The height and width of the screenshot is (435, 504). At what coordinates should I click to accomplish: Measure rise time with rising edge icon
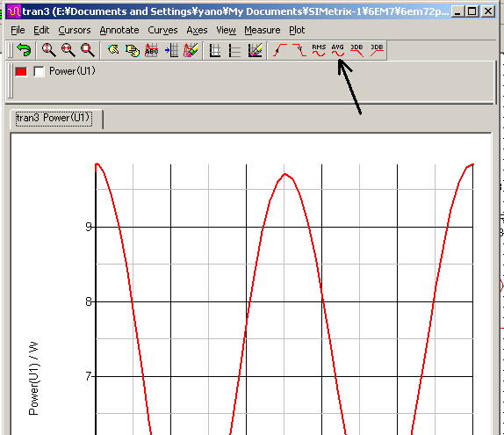pyautogui.click(x=280, y=50)
